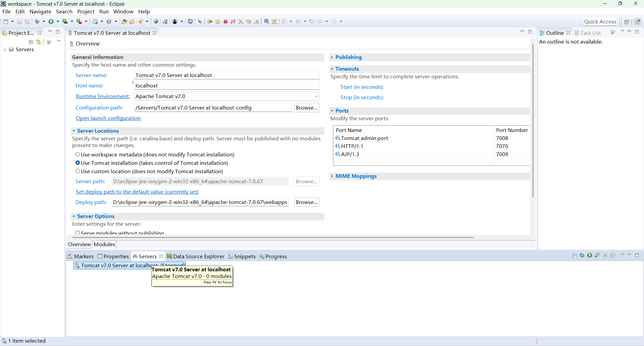Expand the MIME Mappings section
Image resolution: width=644 pixels, height=346 pixels.
coord(332,176)
